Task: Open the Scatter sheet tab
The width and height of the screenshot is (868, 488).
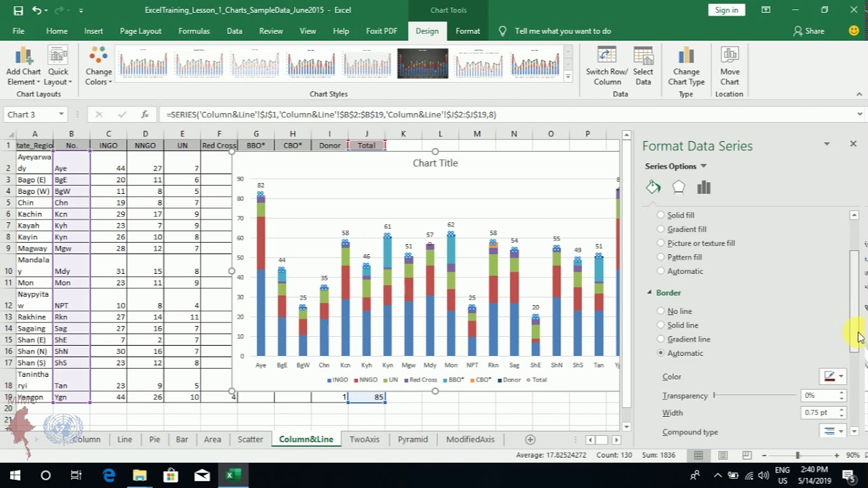Action: pyautogui.click(x=250, y=439)
